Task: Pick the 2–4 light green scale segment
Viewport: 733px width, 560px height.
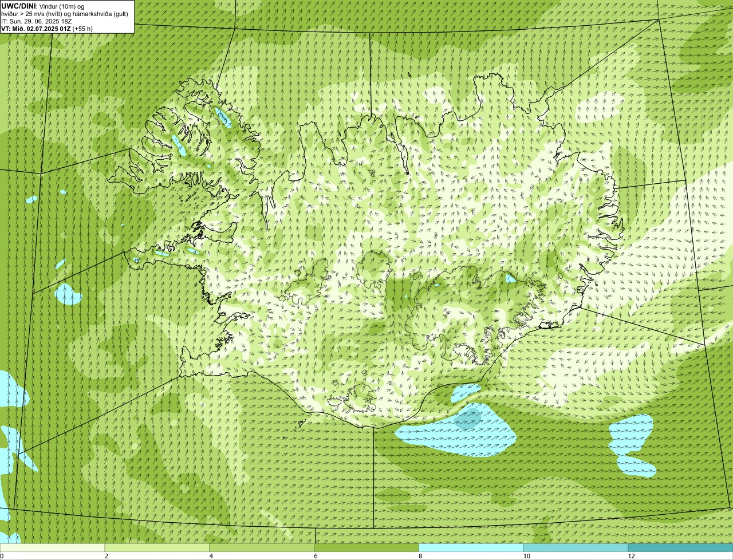Action: tap(157, 547)
